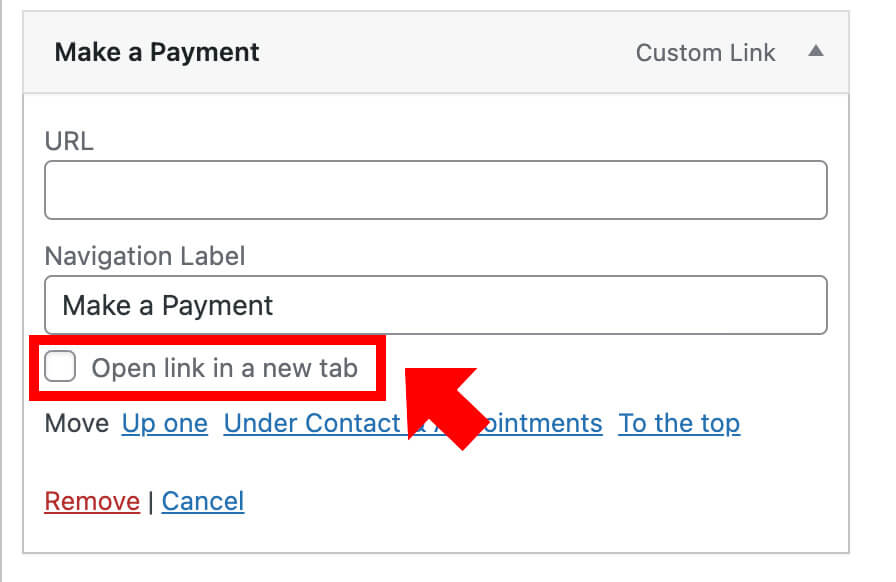Click the Custom Link type label
Viewport: 896px width, 582px height.
pyautogui.click(x=706, y=52)
